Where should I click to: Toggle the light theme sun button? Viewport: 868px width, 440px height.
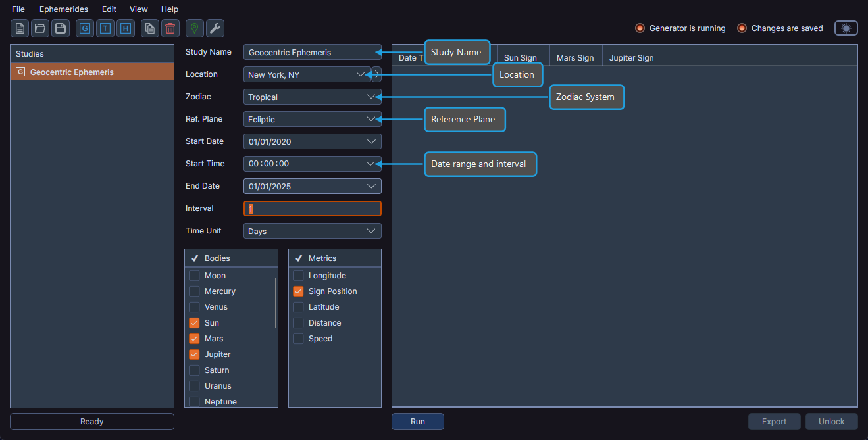click(846, 28)
